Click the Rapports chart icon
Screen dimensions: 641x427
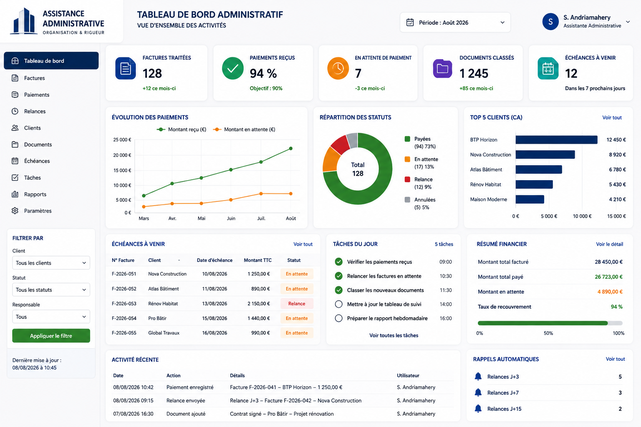click(15, 194)
